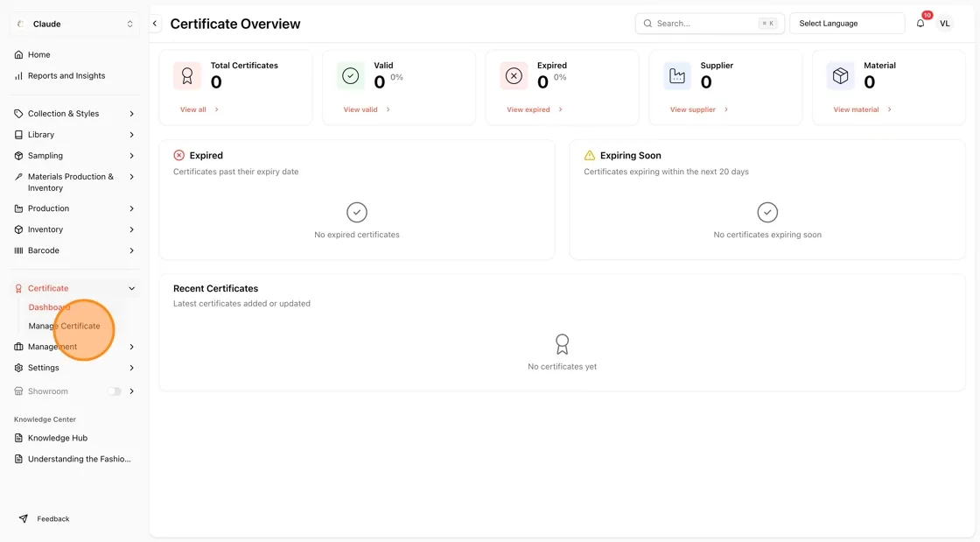Click the Home house icon in sidebar
Screen dimensions: 980x542
18,55
